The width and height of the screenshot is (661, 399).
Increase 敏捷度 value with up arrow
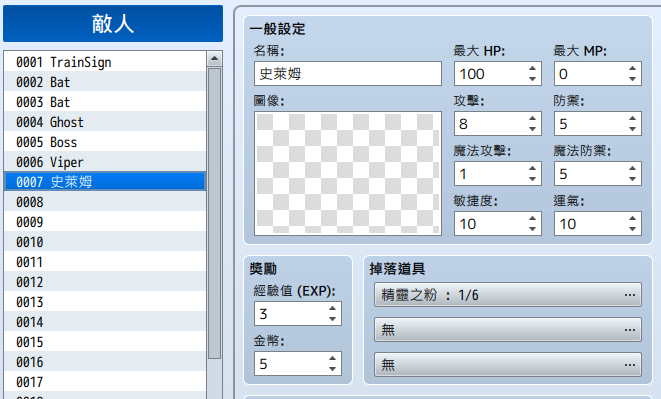tap(532, 218)
